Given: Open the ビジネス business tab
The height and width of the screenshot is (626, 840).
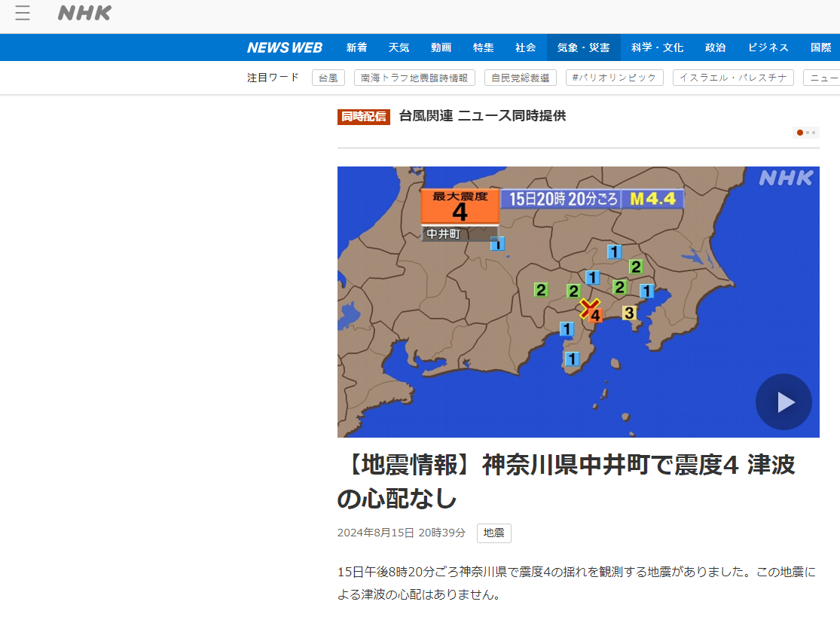Looking at the screenshot, I should (768, 47).
